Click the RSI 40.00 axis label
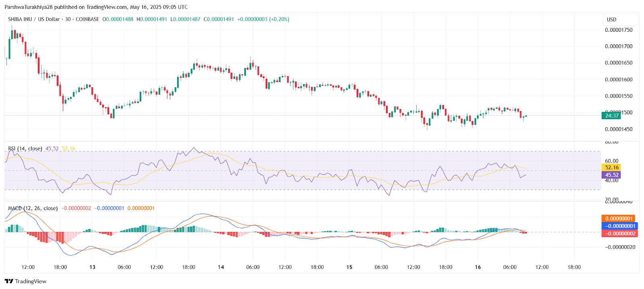This screenshot has height=289, width=644. pos(612,180)
